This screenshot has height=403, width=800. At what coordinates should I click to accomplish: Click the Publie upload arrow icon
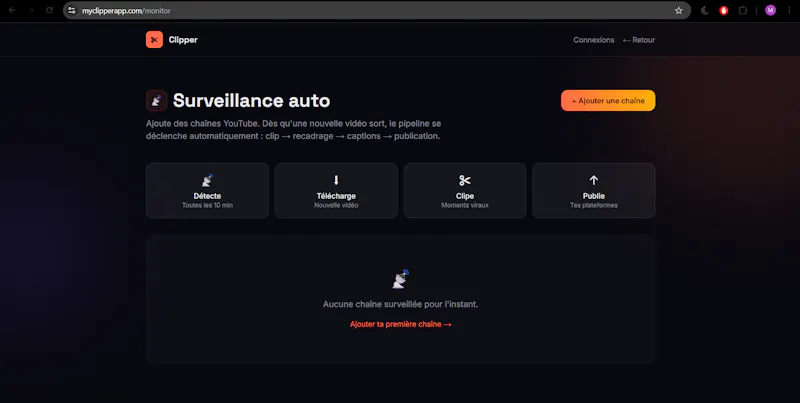593,180
